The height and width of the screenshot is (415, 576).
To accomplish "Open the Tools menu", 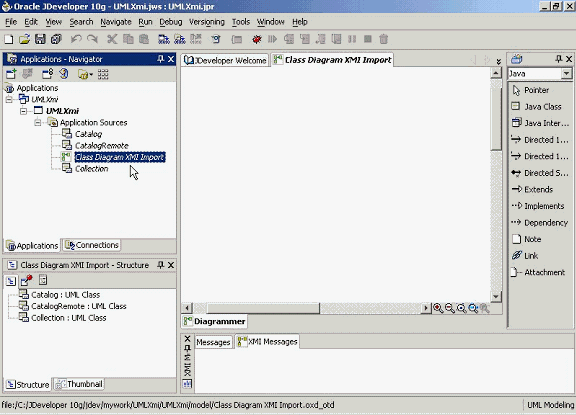I will click(241, 22).
